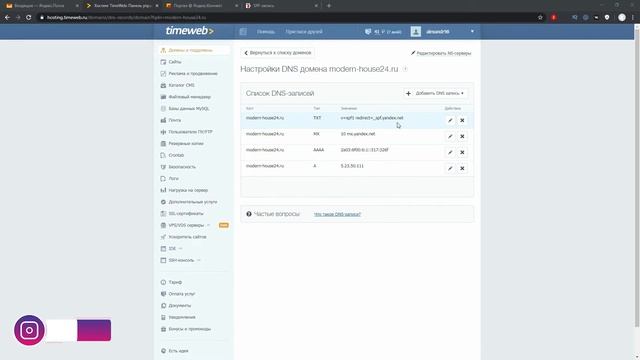640x360 pixels.
Task: Click the browser back arrow
Action: [x=7, y=18]
